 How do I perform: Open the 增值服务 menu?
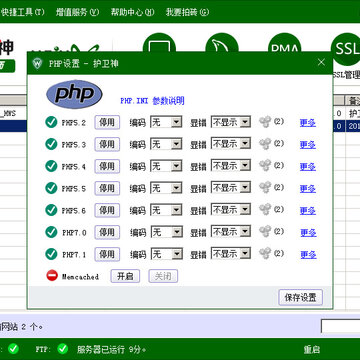click(x=78, y=12)
